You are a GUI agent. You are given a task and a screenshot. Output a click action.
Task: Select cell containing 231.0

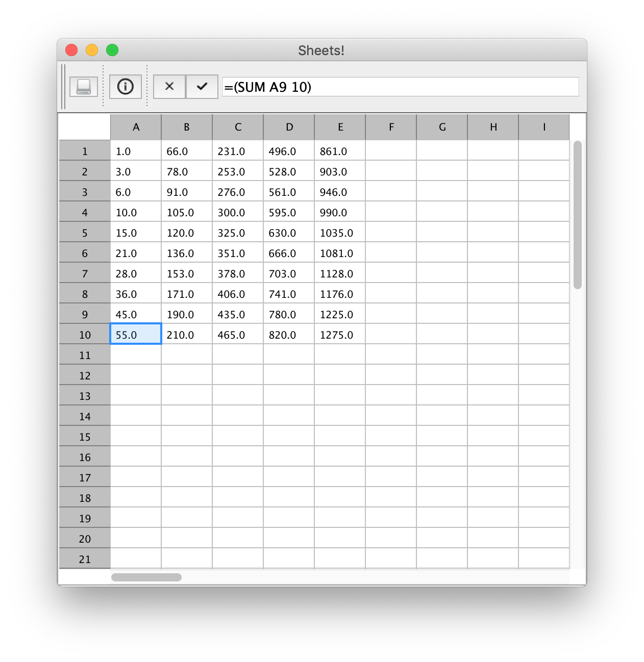(238, 151)
